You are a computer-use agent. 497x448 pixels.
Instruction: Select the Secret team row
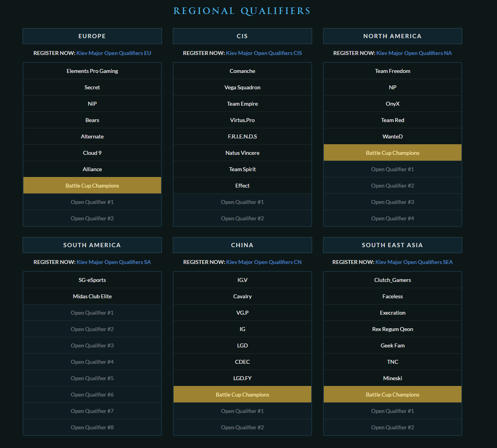coord(92,87)
